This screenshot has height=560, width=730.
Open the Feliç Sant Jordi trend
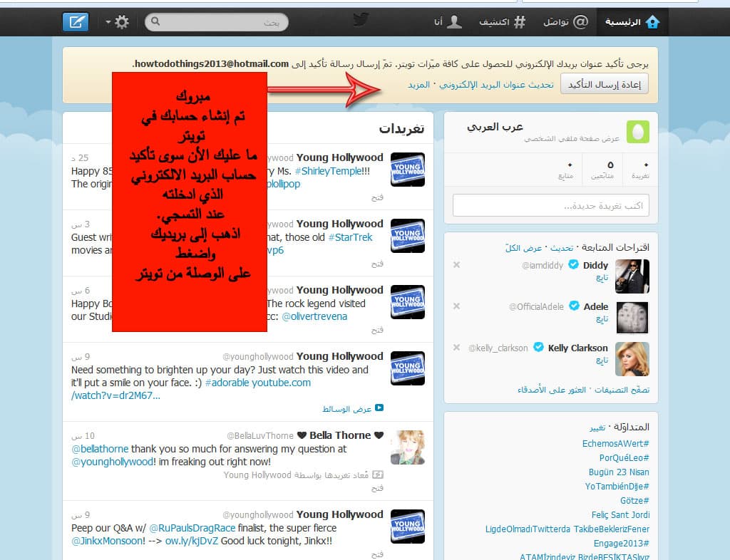621,515
